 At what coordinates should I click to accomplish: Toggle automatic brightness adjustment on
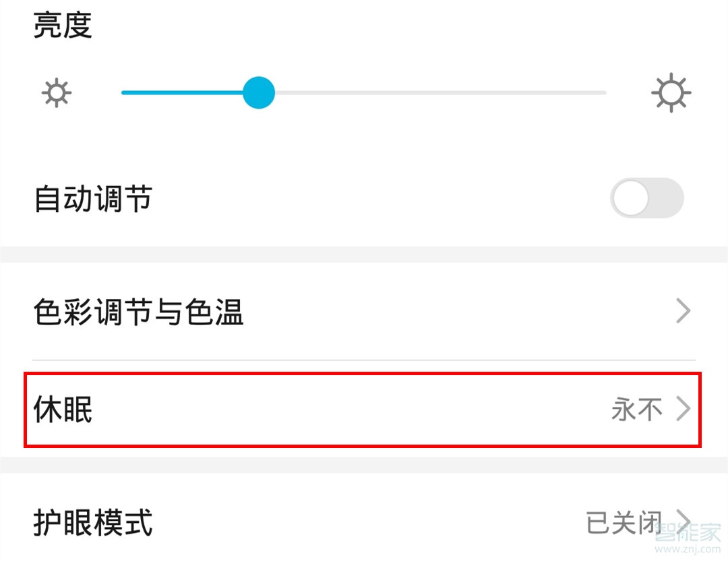click(648, 197)
